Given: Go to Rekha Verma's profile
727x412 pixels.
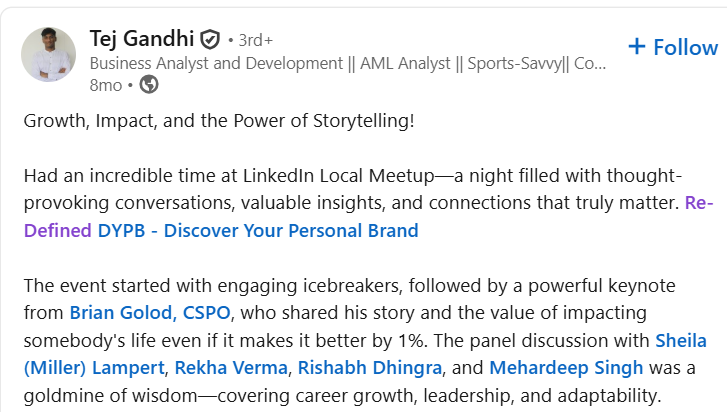Looking at the screenshot, I should click(240, 368).
